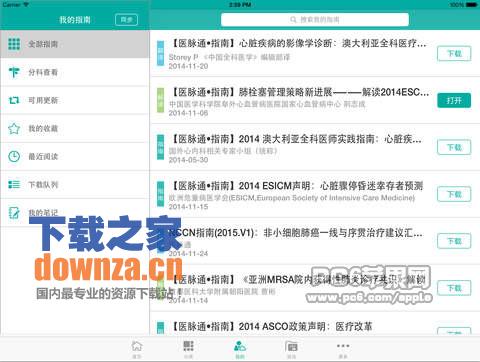This screenshot has height=362, width=480.
Task: Click the date 2014-11-20
Action: (188, 66)
